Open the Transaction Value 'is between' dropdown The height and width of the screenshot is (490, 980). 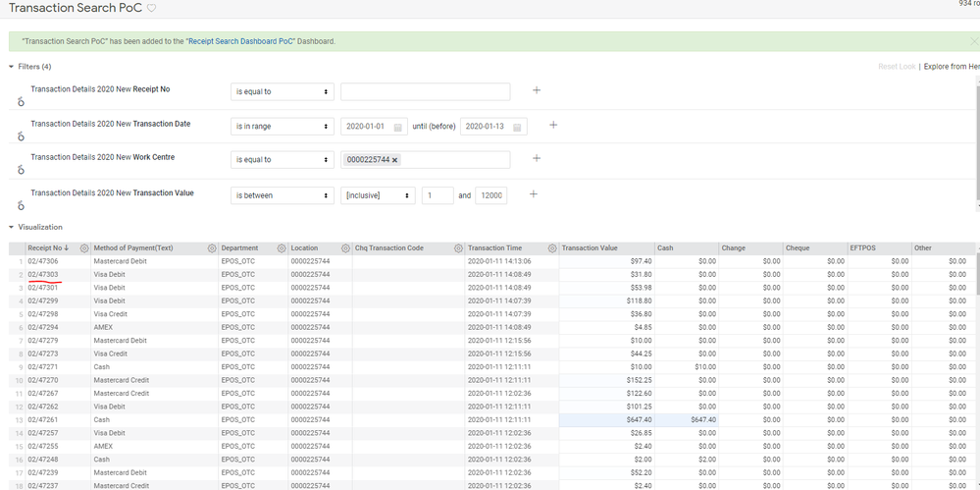(282, 195)
